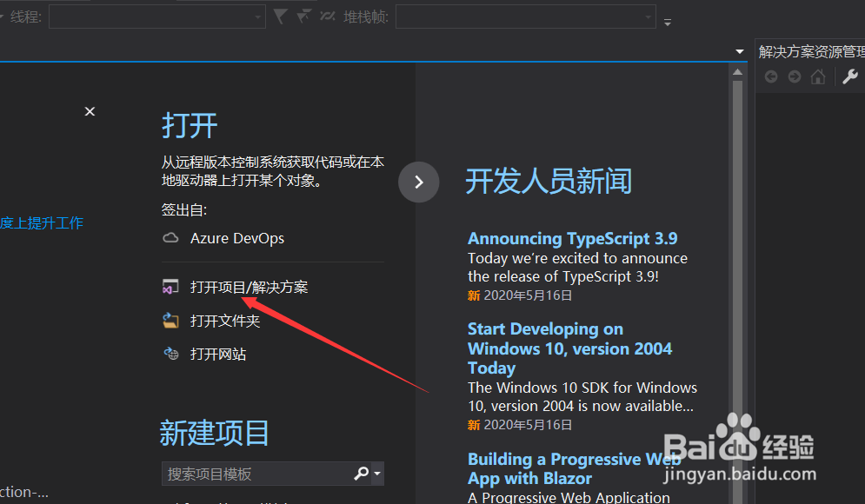Open Start Developing on Windows 10 article
Image resolution: width=865 pixels, height=504 pixels.
(x=570, y=348)
